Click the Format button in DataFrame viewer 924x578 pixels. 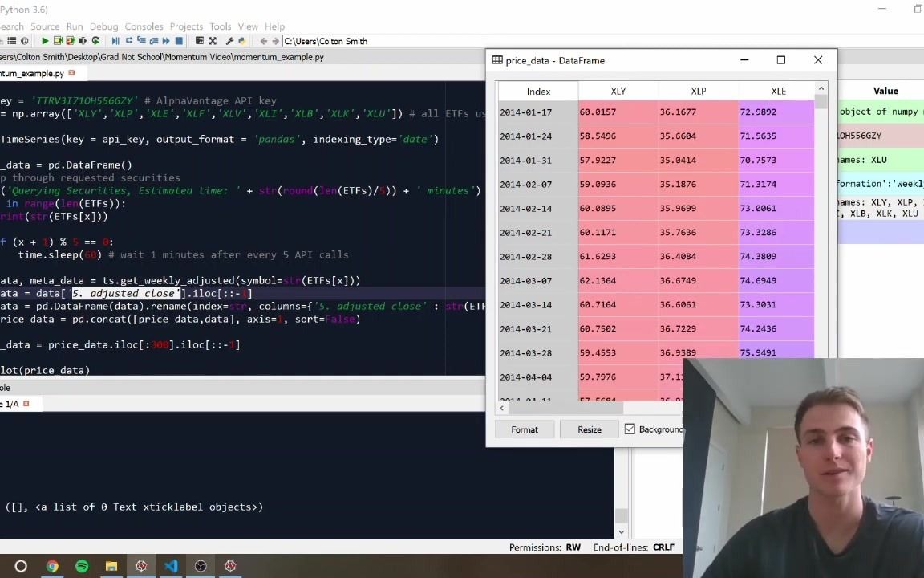pyautogui.click(x=524, y=429)
